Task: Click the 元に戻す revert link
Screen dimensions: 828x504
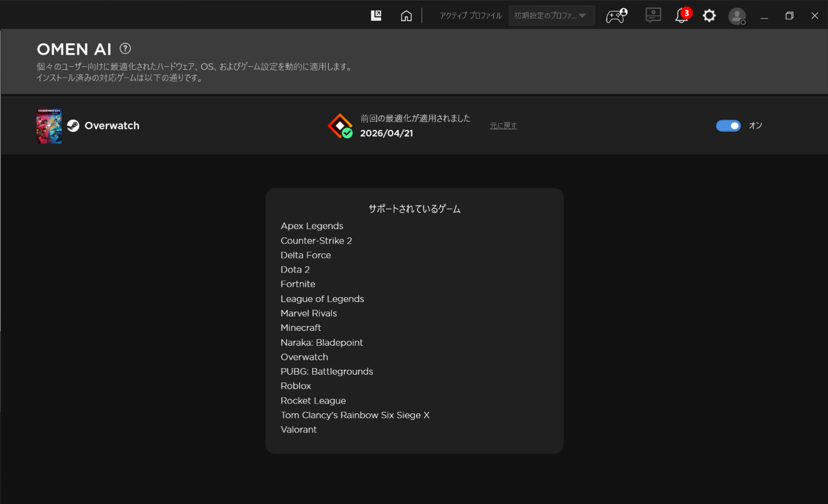Action: point(503,126)
